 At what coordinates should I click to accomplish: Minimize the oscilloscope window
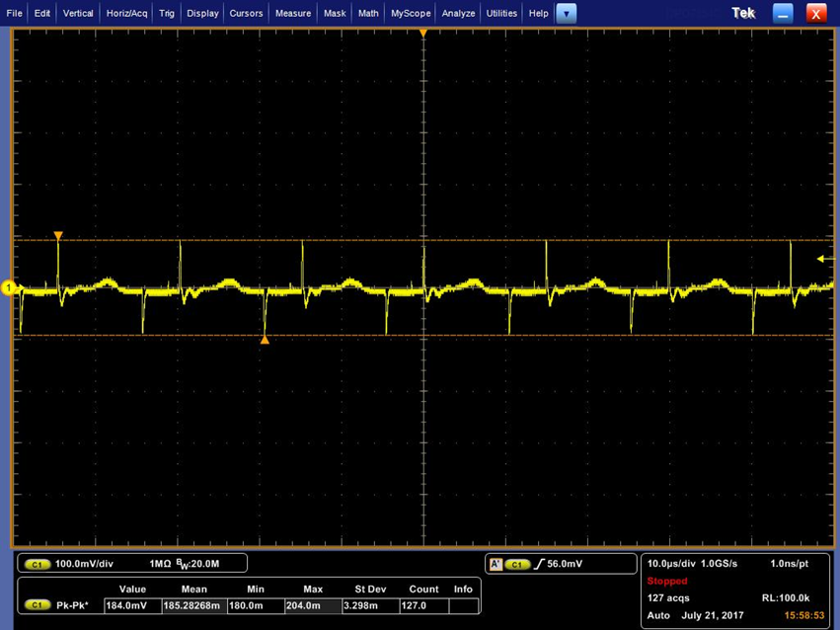[783, 14]
